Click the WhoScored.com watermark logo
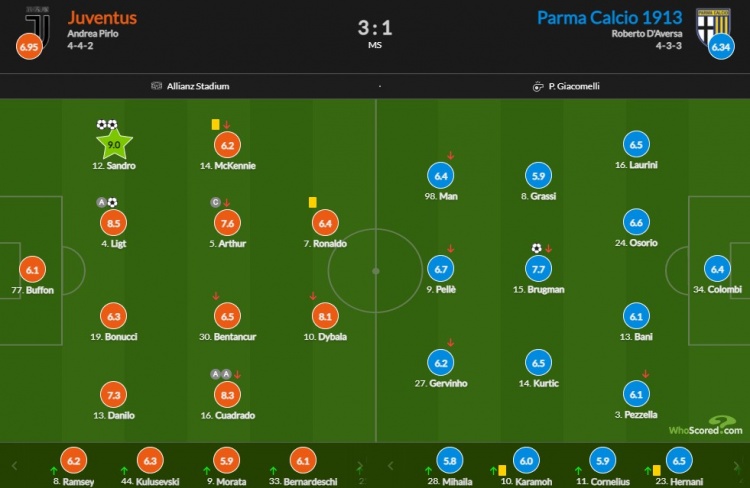 coord(706,426)
